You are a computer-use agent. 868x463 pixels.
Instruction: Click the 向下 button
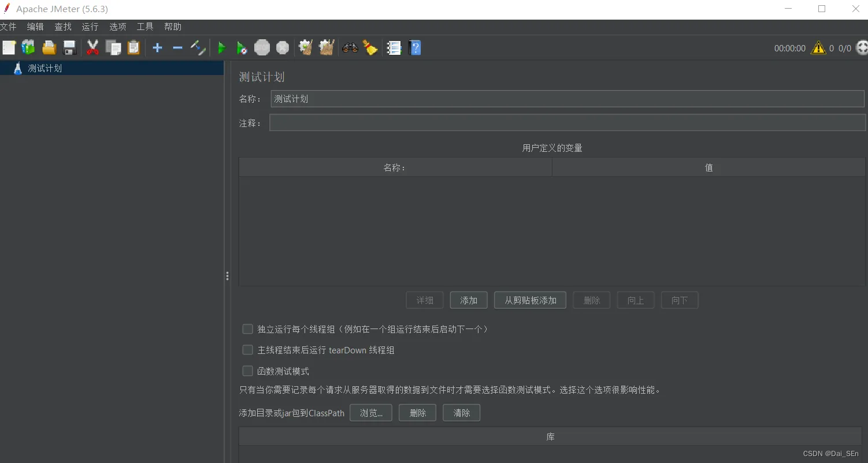[x=680, y=300]
